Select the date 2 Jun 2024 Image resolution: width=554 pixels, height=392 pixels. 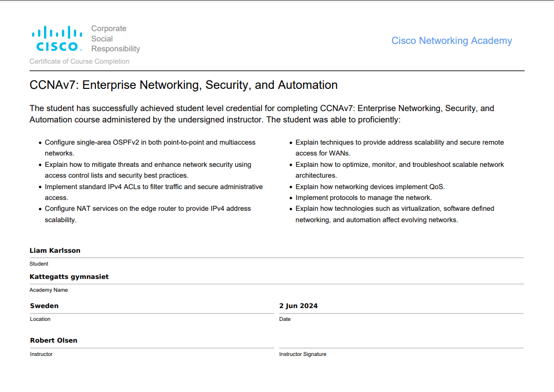298,306
